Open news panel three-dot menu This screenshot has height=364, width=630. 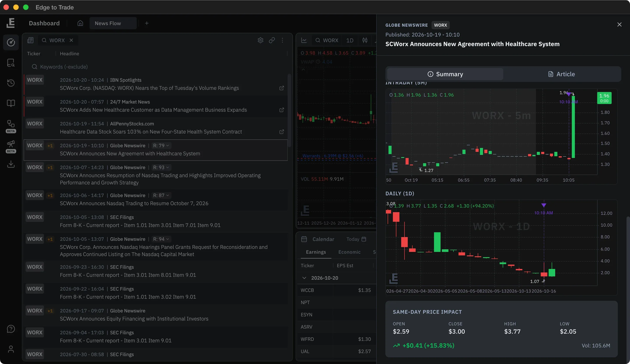(282, 40)
